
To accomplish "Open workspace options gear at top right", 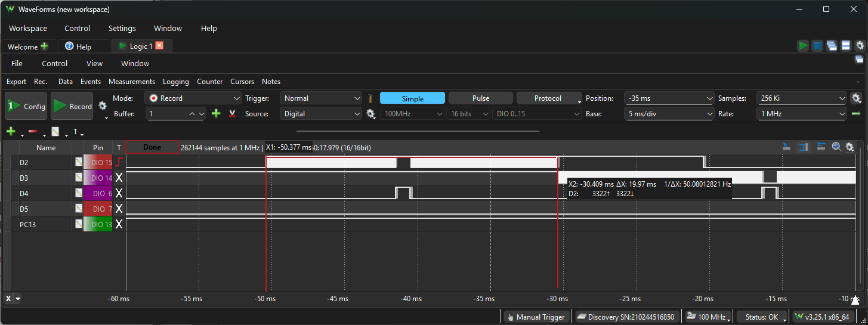I will [860, 46].
